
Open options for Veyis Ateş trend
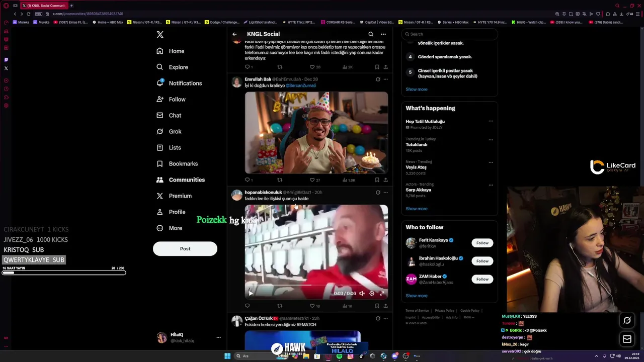pyautogui.click(x=491, y=162)
